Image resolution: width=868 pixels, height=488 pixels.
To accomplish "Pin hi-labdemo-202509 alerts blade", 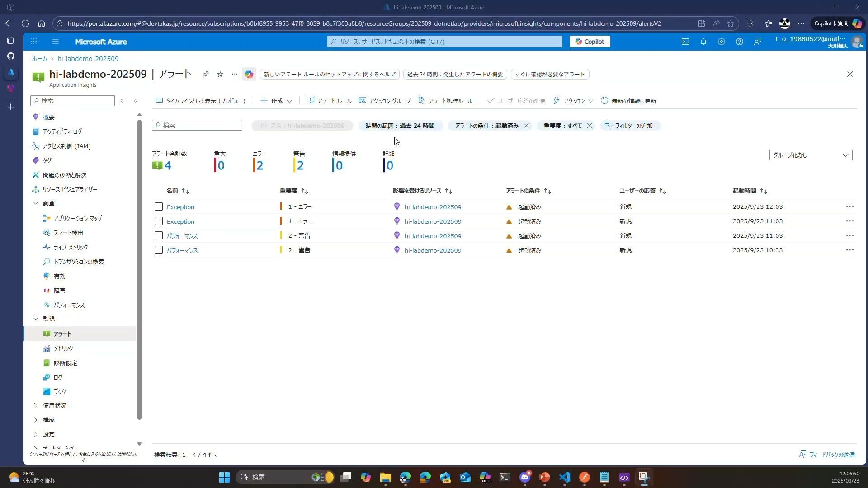I will [x=206, y=74].
